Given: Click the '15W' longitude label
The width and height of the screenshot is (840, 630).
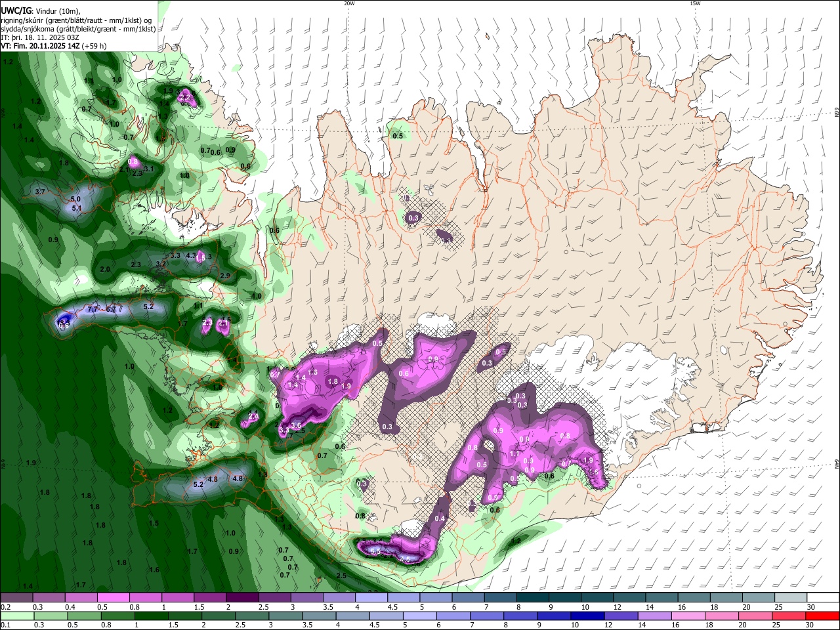Looking at the screenshot, I should tap(694, 3).
